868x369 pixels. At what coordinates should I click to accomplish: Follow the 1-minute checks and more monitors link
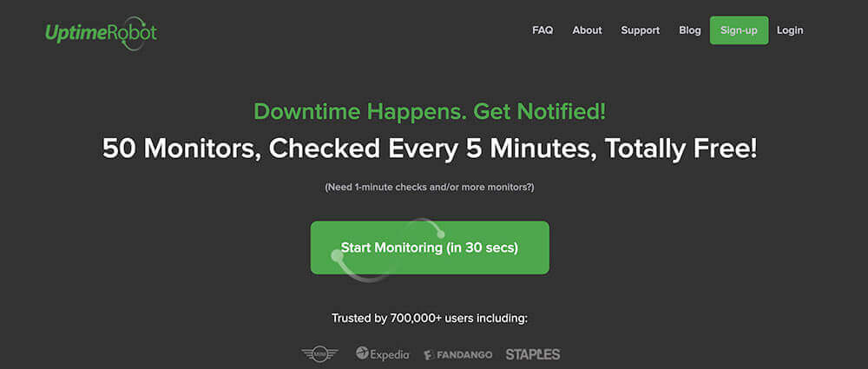click(x=430, y=188)
